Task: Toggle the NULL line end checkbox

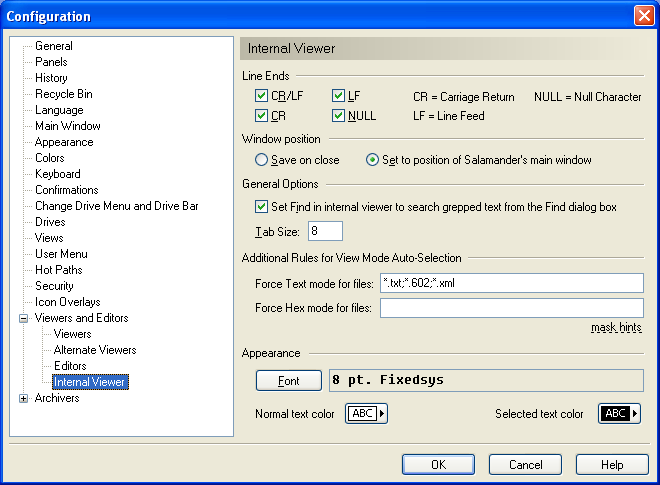Action: 339,116
